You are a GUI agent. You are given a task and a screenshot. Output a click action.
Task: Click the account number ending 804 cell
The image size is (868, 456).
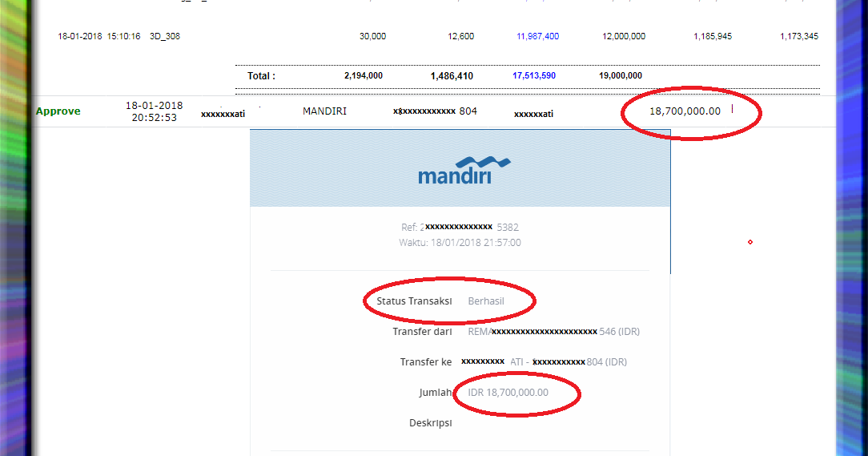[x=435, y=111]
